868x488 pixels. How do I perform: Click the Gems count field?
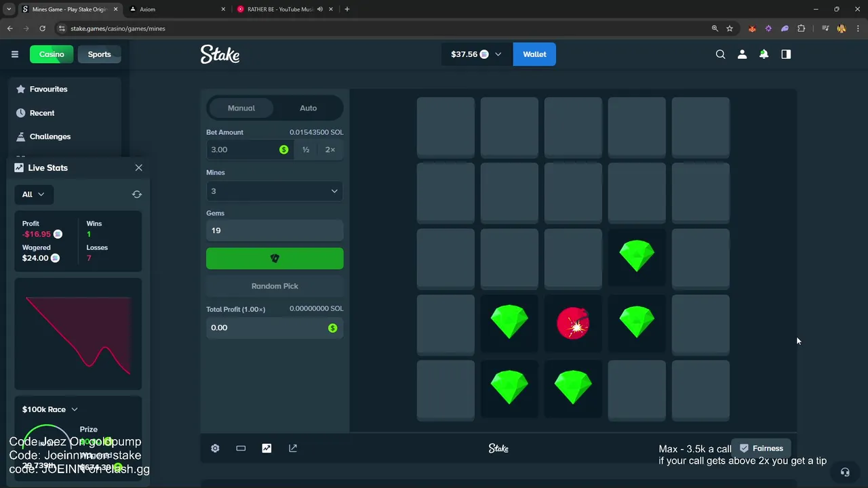tap(275, 230)
